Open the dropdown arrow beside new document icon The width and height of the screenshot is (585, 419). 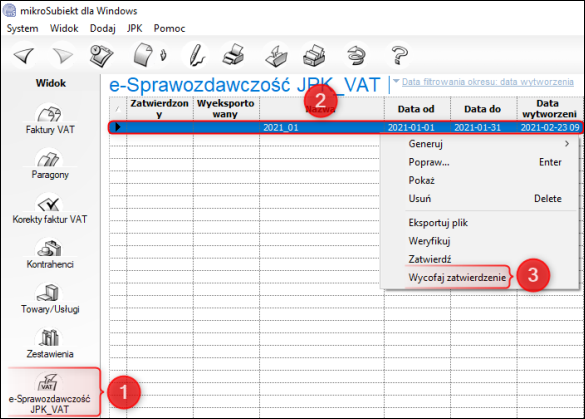[163, 55]
